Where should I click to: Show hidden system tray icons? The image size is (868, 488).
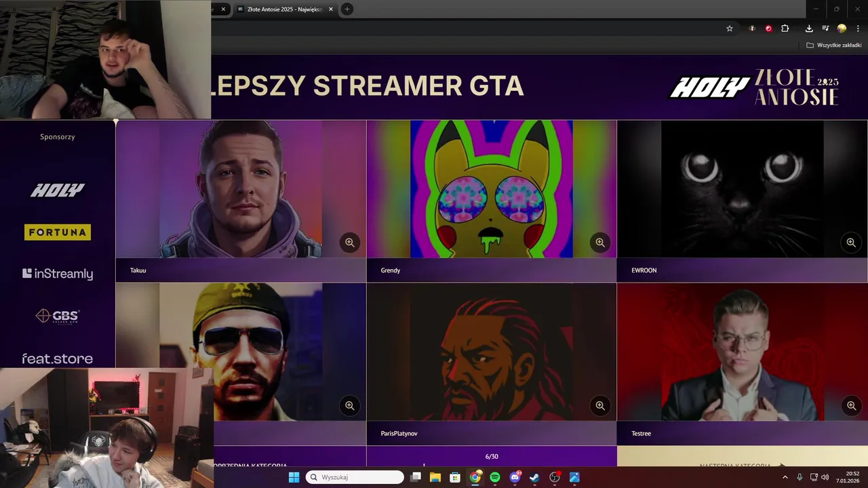click(785, 477)
